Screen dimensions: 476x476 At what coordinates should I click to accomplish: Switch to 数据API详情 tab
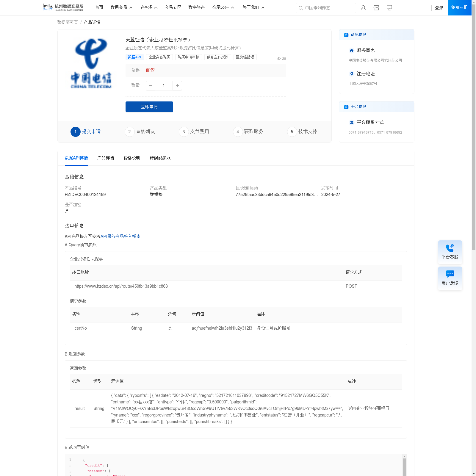click(76, 158)
